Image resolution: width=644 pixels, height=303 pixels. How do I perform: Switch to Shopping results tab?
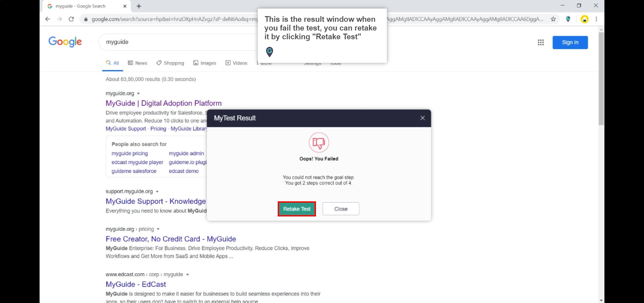coord(170,63)
